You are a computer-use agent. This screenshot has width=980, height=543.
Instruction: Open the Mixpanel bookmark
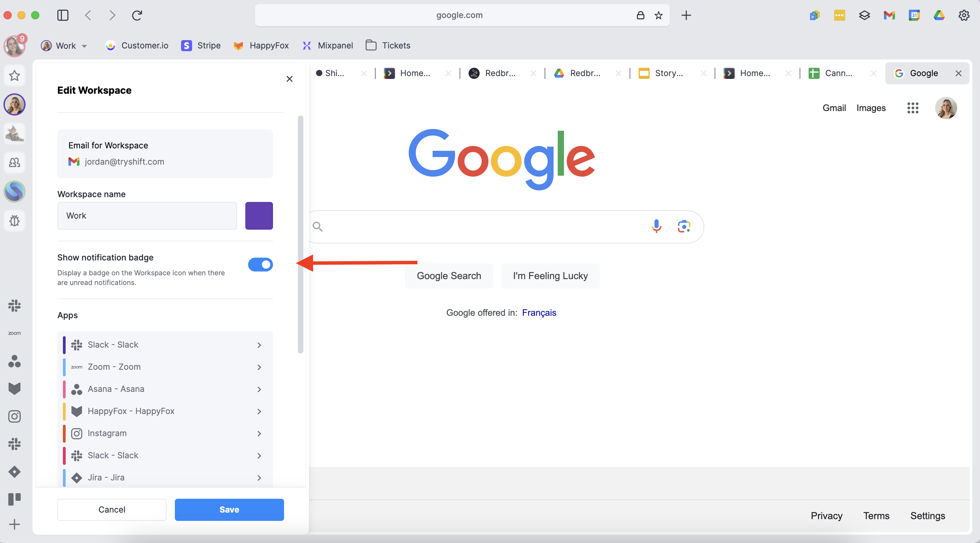(x=328, y=46)
